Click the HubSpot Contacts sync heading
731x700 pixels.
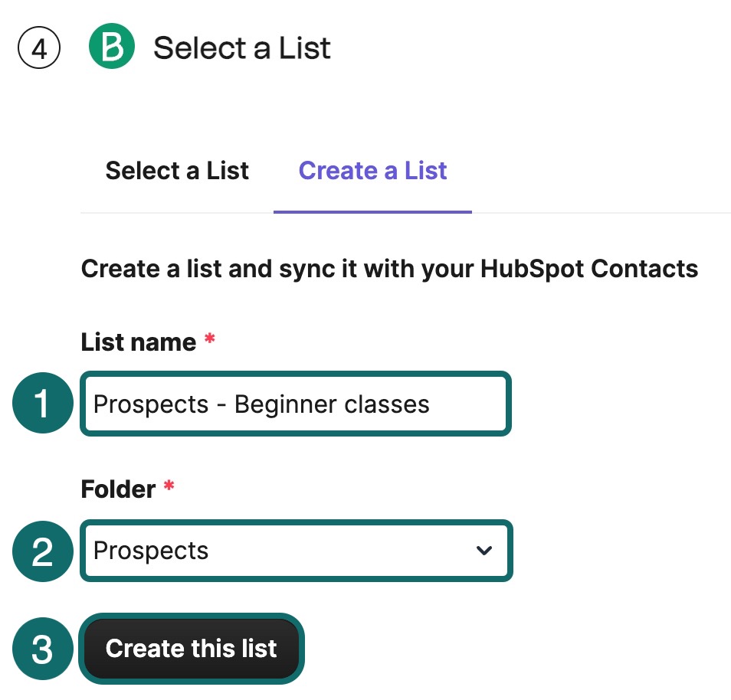coord(389,268)
